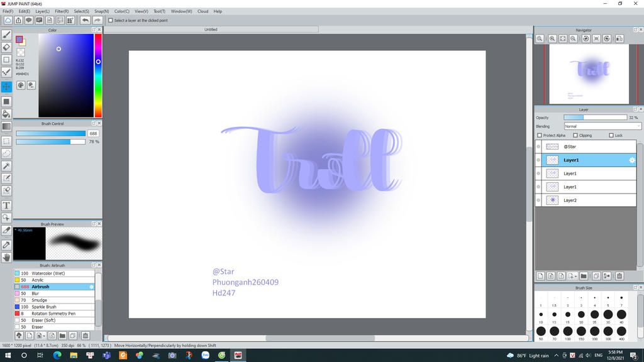Viewport: 644px width, 362px height.
Task: Enable Clipping checkbox
Action: coord(575,135)
